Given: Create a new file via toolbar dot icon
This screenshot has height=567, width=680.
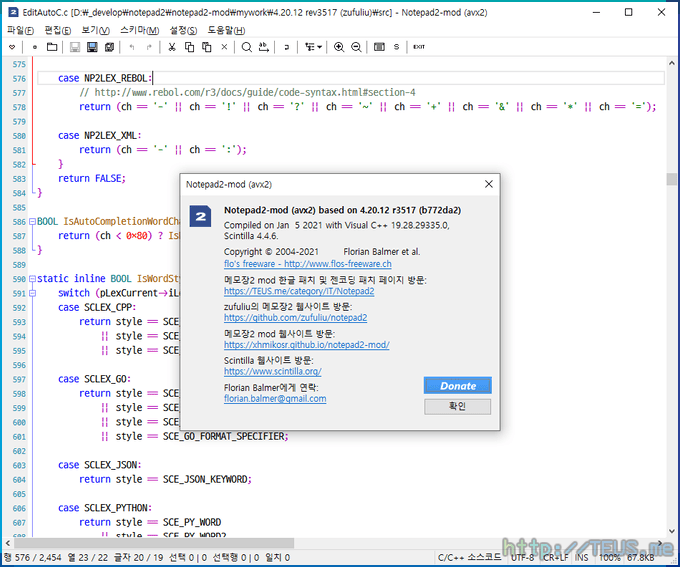Looking at the screenshot, I should pos(35,47).
